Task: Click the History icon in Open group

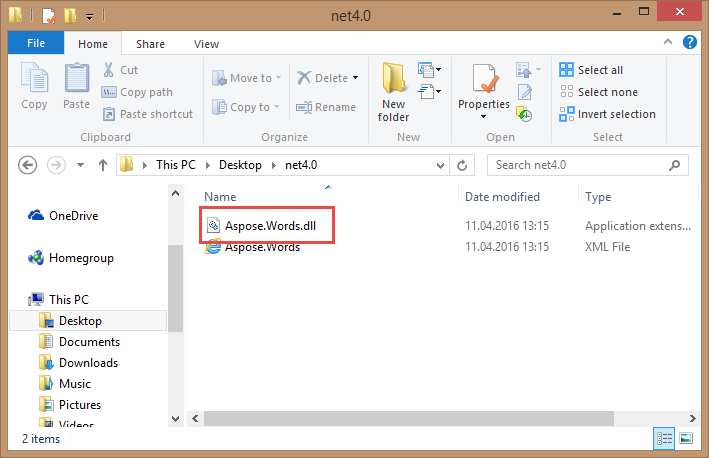Action: (x=524, y=114)
